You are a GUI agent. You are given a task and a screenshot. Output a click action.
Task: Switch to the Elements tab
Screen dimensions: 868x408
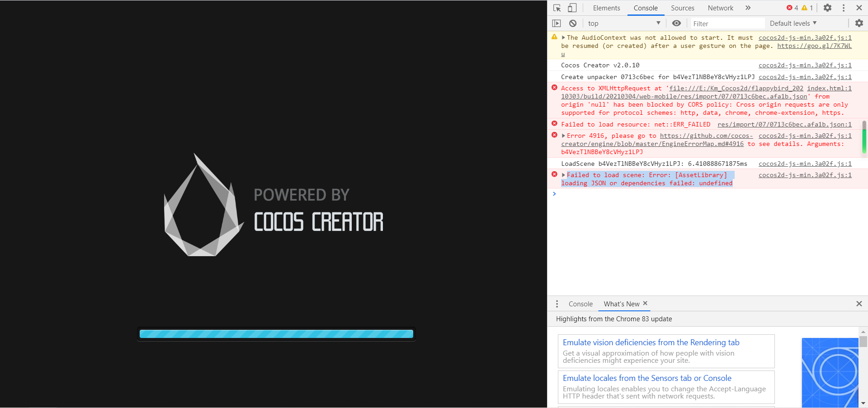[x=606, y=8]
